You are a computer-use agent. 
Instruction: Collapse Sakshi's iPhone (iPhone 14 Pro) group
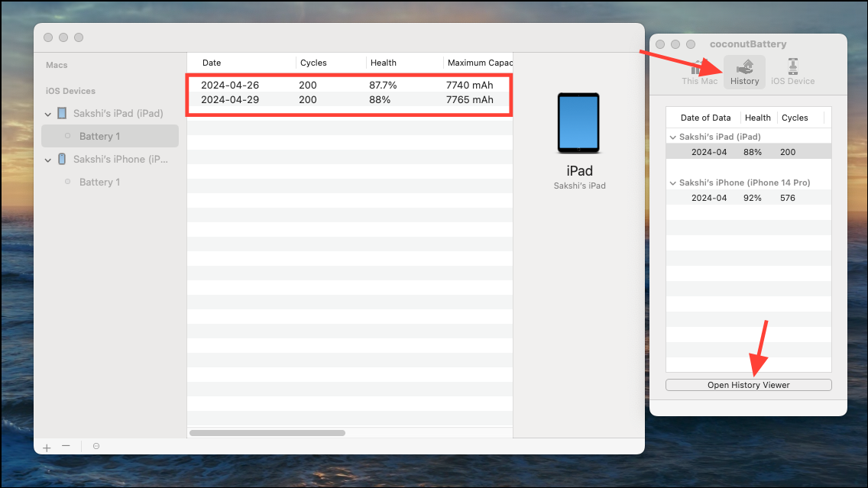pos(672,183)
